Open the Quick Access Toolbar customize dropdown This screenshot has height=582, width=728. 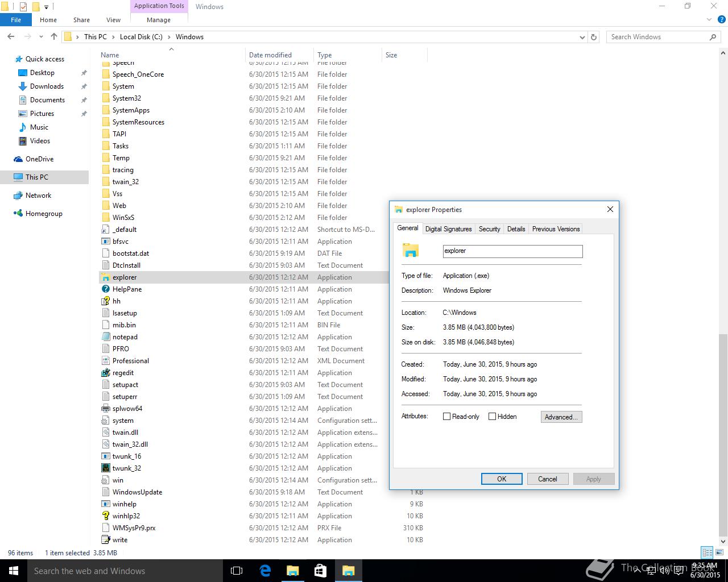coord(47,7)
